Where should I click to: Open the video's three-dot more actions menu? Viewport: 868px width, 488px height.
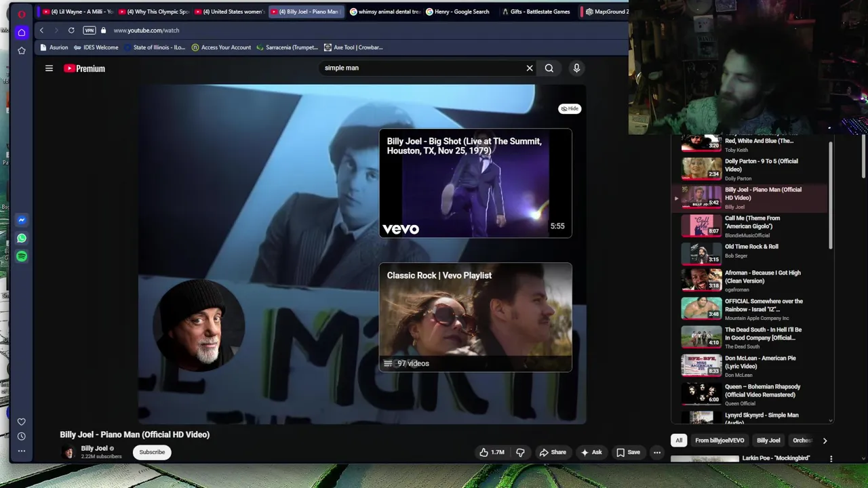[x=656, y=452]
